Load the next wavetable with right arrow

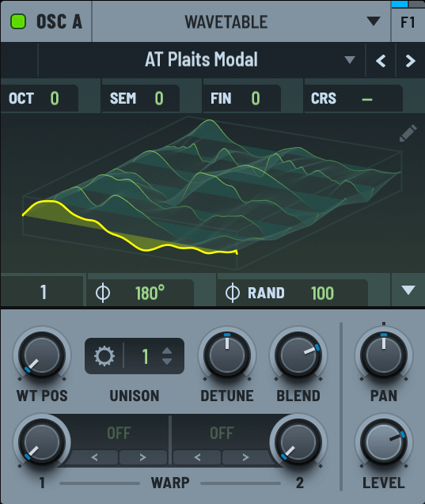[410, 61]
